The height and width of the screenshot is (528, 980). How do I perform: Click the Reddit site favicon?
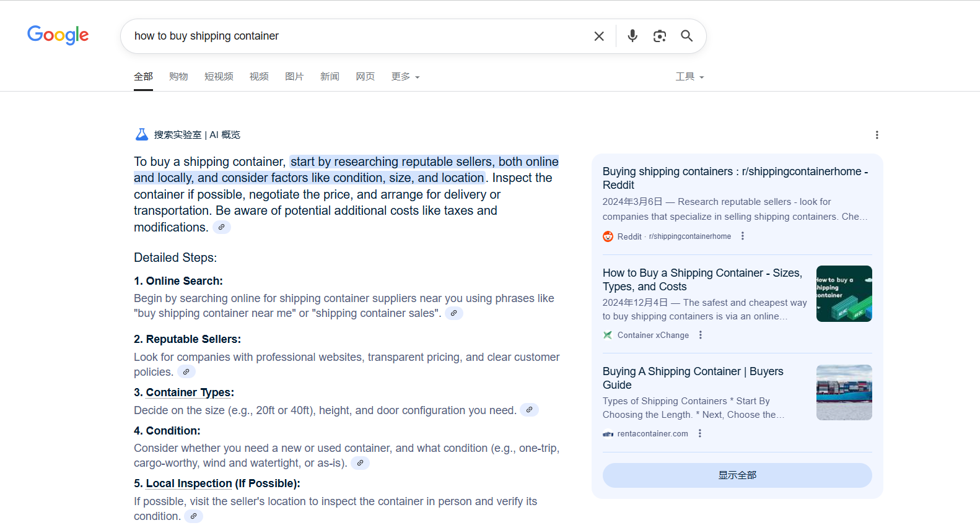[x=608, y=236]
